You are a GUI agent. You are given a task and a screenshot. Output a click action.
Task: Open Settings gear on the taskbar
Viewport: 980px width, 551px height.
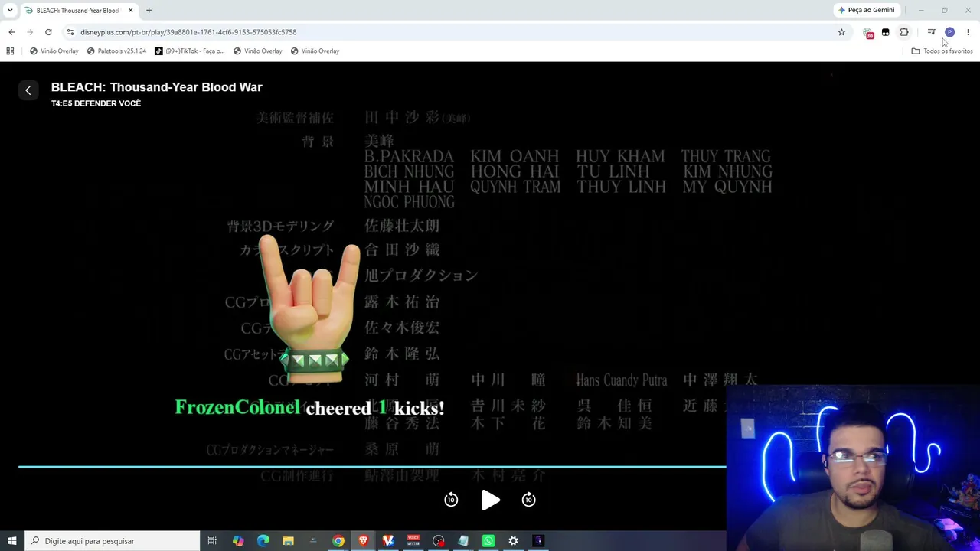pyautogui.click(x=513, y=541)
